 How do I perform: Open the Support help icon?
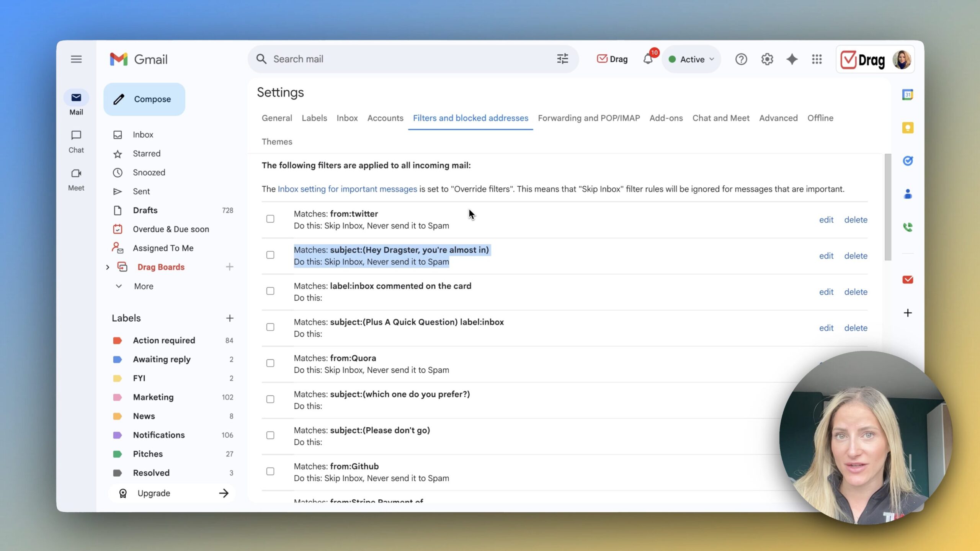click(x=741, y=59)
